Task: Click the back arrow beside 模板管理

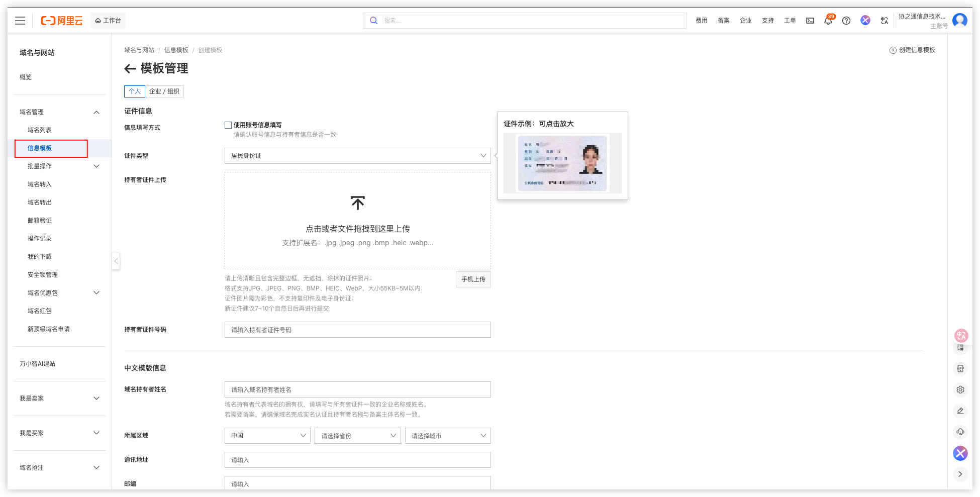Action: tap(130, 69)
